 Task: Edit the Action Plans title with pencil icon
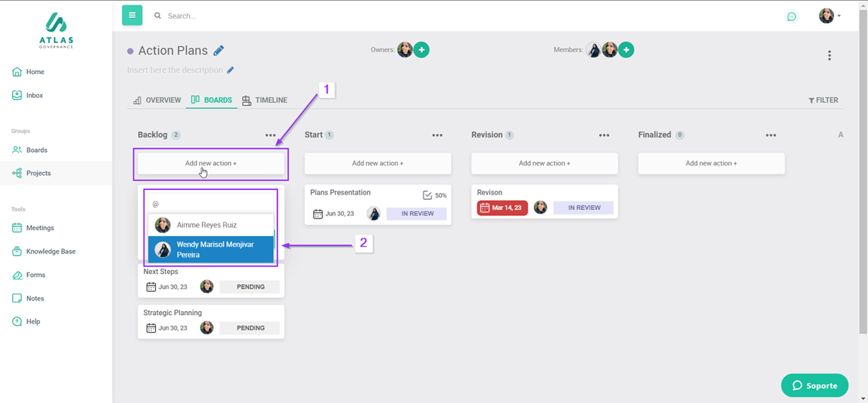coord(219,51)
